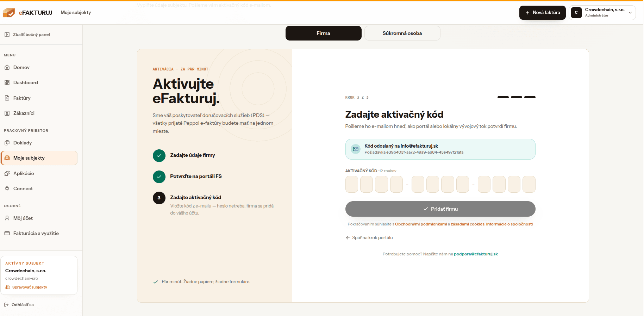Click the Aplikácie puzzle icon
This screenshot has height=316, width=644.
click(7, 173)
